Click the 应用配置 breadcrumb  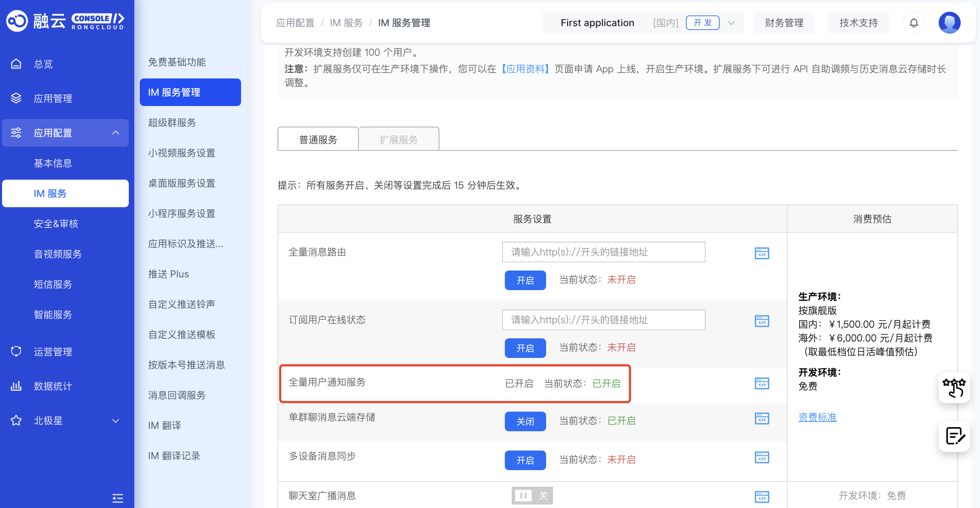[x=295, y=23]
